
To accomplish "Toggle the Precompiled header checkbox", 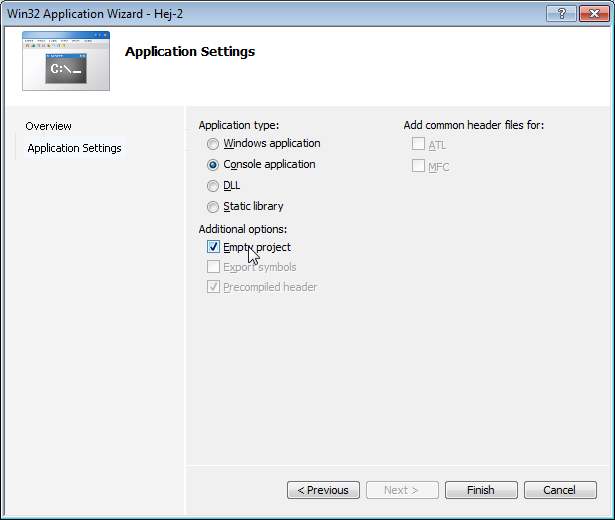I will click(213, 287).
